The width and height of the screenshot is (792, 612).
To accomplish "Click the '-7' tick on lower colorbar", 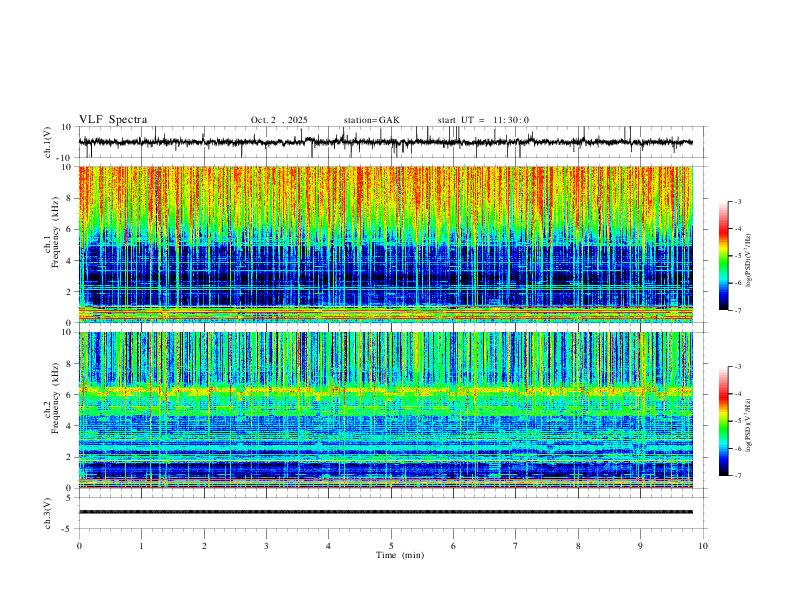I will (737, 476).
